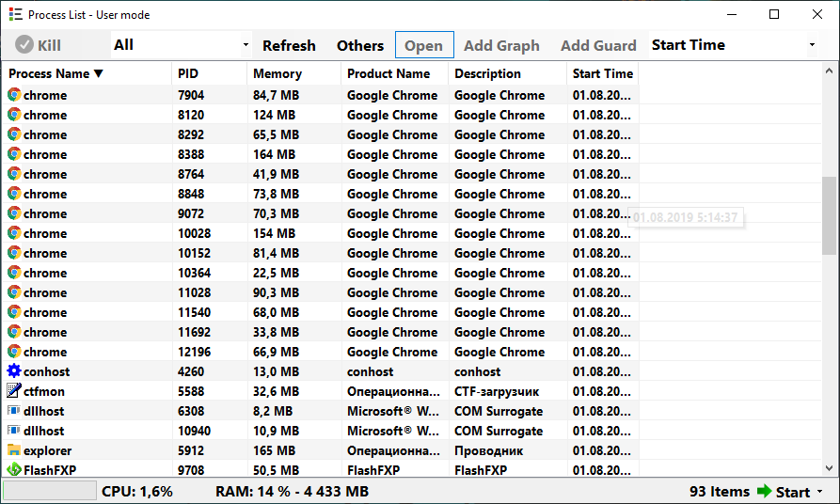Click dllhost icon in PID 6308 row
The image size is (840, 504).
pyautogui.click(x=14, y=411)
